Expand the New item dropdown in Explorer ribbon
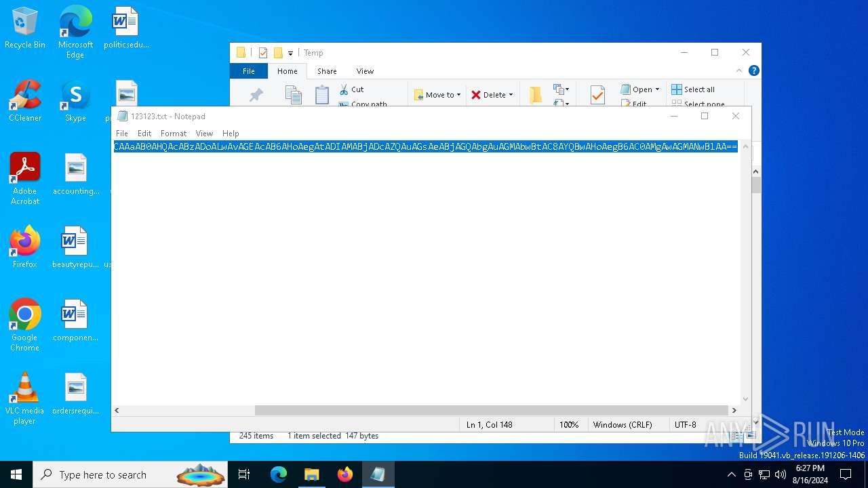This screenshot has height=488, width=868. coord(561,89)
